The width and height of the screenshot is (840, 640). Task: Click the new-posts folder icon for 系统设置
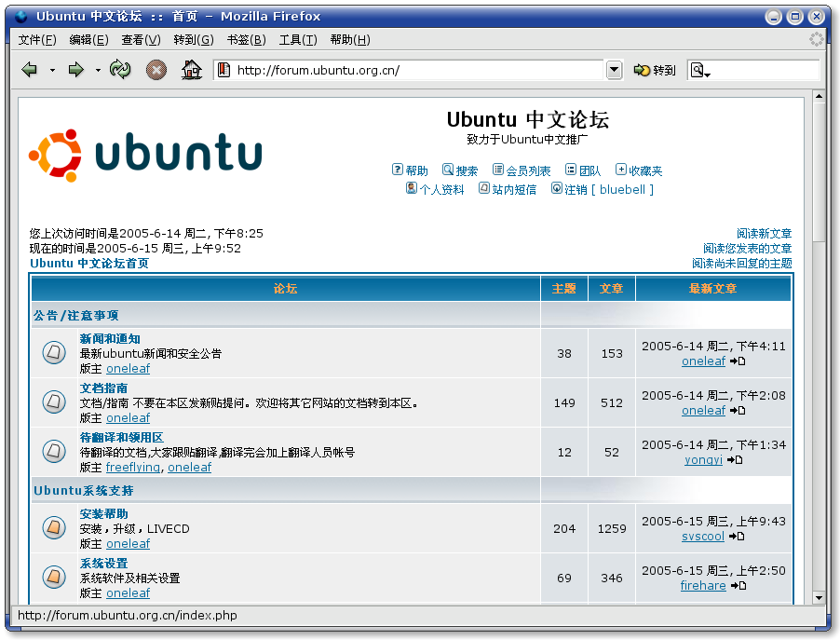coord(54,578)
